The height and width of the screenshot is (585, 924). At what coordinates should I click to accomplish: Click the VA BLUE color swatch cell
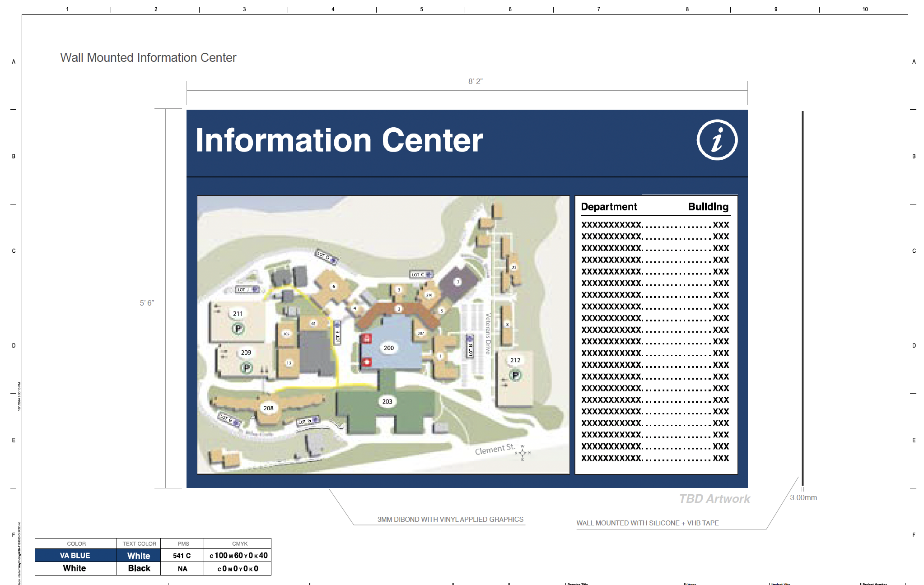tap(75, 556)
